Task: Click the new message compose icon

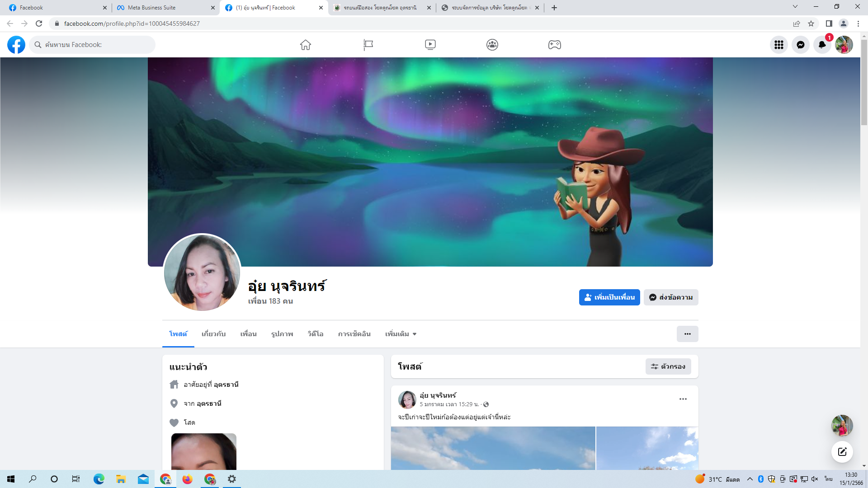Action: pos(842,451)
